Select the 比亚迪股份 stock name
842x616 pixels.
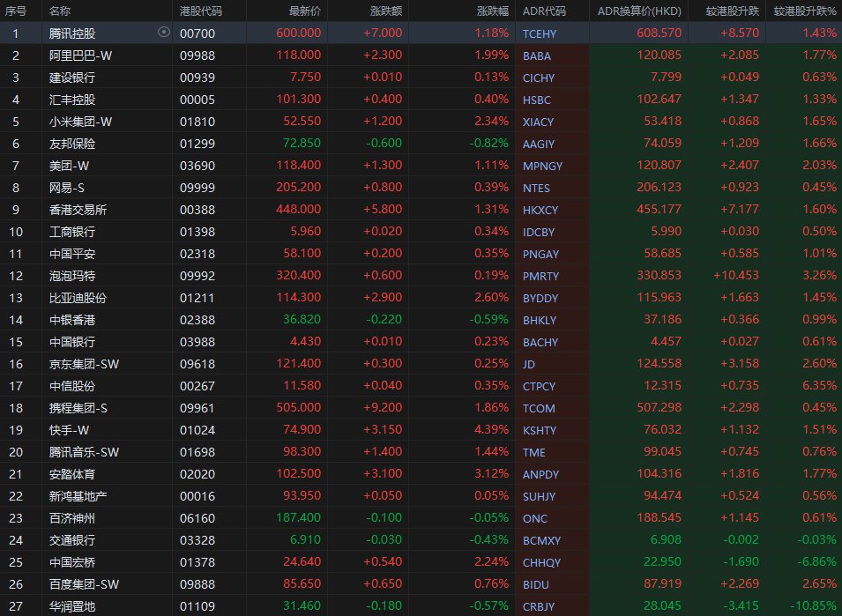[x=78, y=297]
